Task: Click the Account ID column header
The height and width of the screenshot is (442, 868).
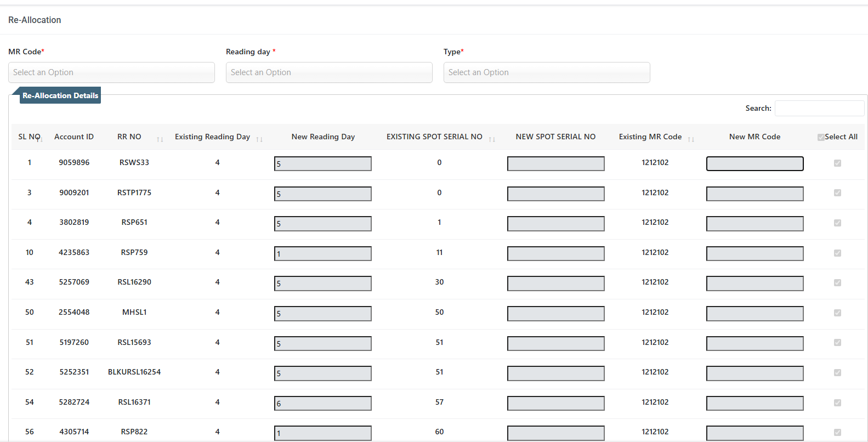Action: (x=74, y=137)
